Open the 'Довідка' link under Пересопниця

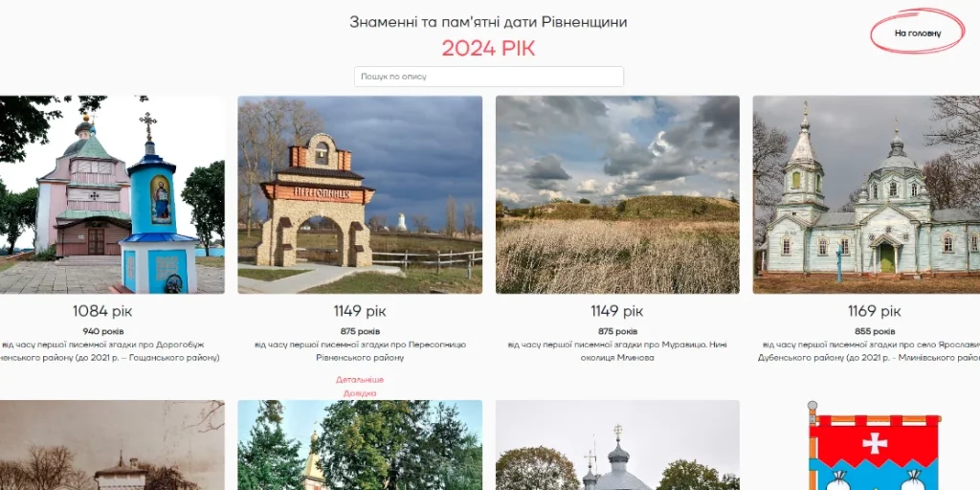click(x=360, y=393)
